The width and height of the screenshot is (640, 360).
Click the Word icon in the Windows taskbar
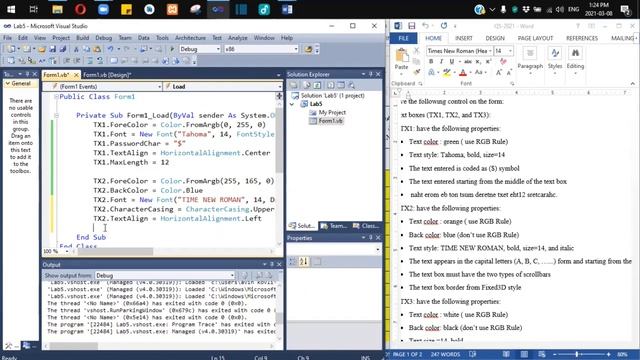[x=287, y=9]
